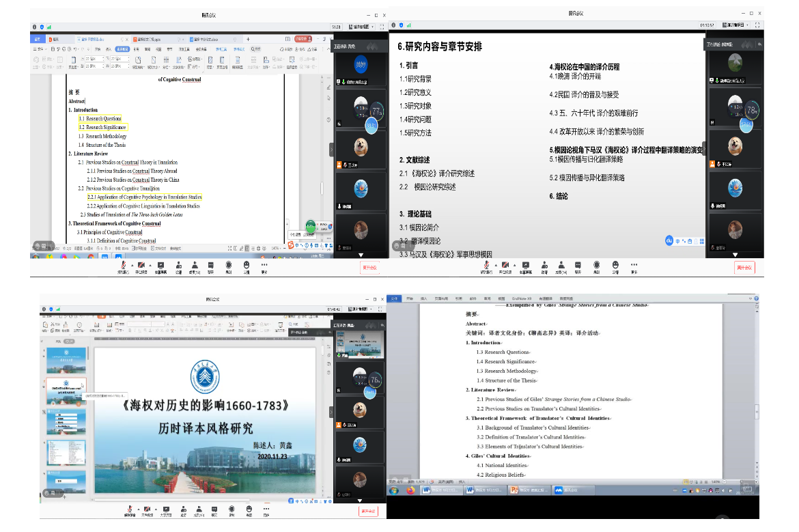Open Share Screen in top-right meeting window
The height and width of the screenshot is (532, 799).
(x=525, y=267)
